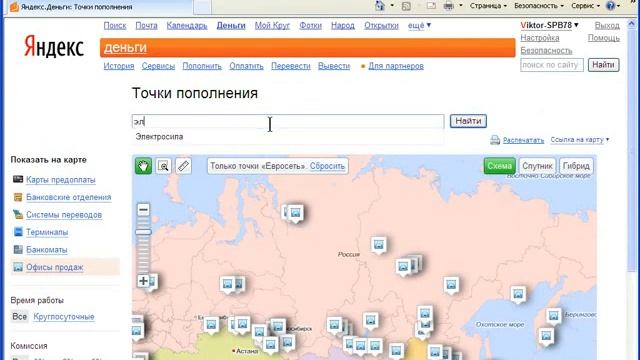This screenshot has height=360, width=640.
Task: Click the address search input field
Action: (x=288, y=121)
